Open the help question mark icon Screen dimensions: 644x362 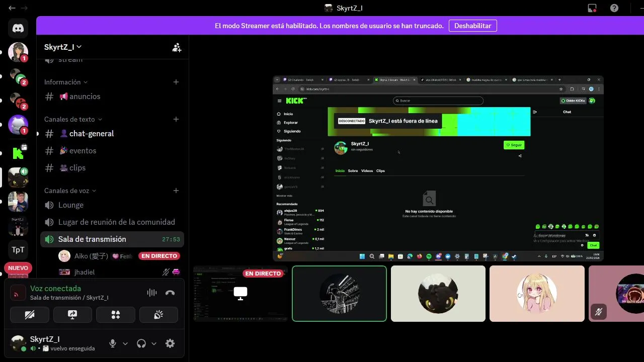click(x=614, y=8)
